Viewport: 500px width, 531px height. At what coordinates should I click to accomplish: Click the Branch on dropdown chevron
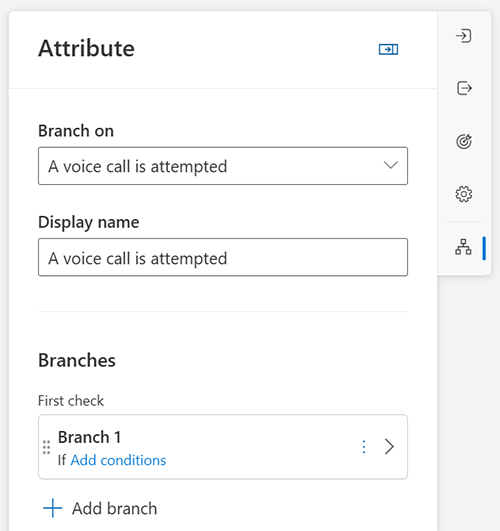[391, 165]
